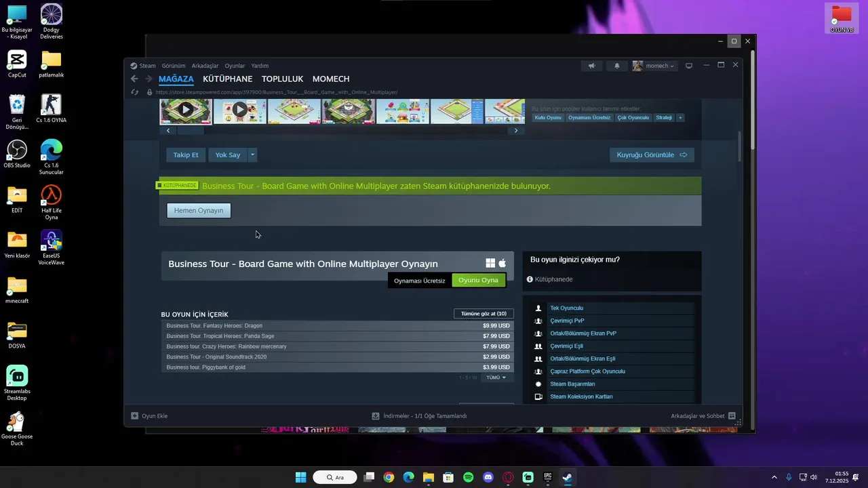Add a tag with the plus button
868x488 pixels.
coord(680,117)
